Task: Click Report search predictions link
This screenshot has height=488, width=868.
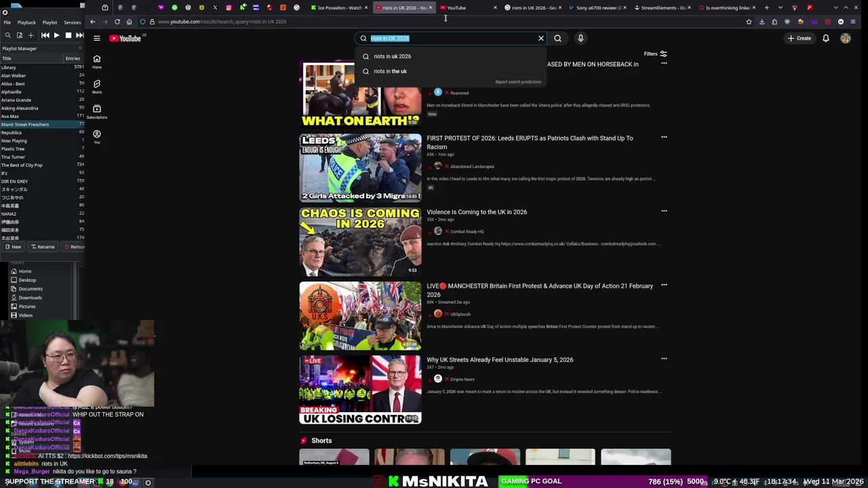Action: click(518, 82)
